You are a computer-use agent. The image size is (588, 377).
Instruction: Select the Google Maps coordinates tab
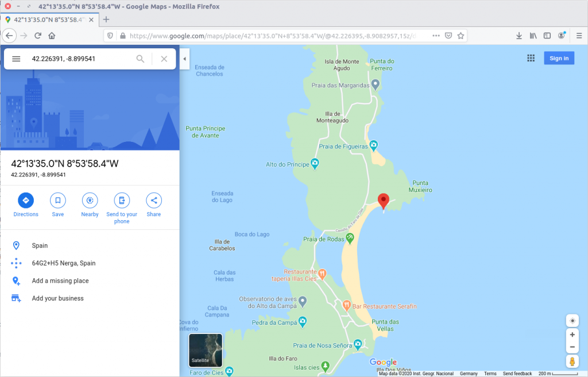coord(49,20)
